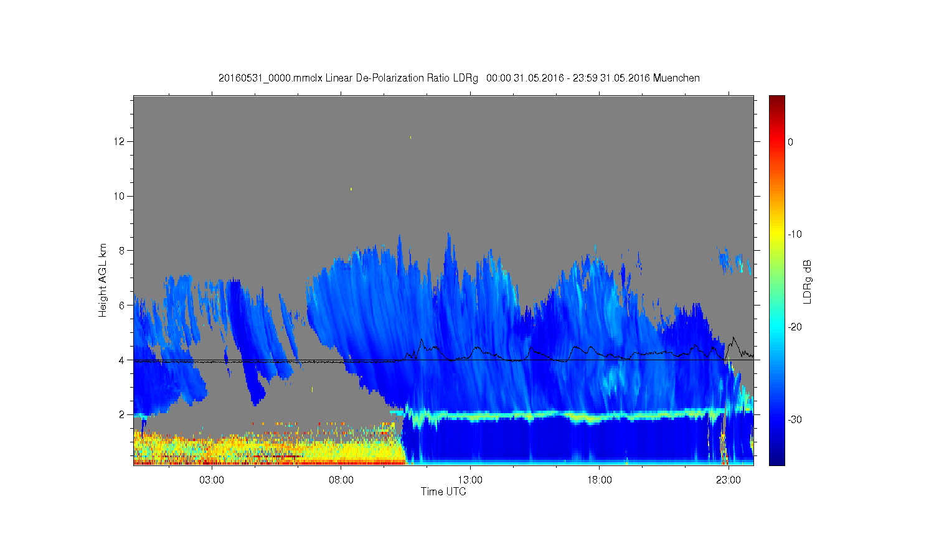Click the 03:00 time tick label

212,480
